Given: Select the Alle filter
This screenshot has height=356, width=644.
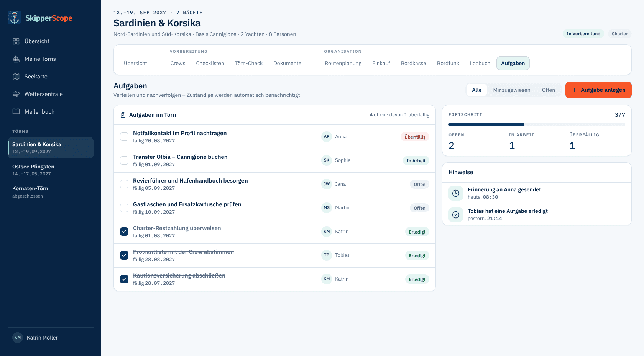Looking at the screenshot, I should (x=477, y=90).
